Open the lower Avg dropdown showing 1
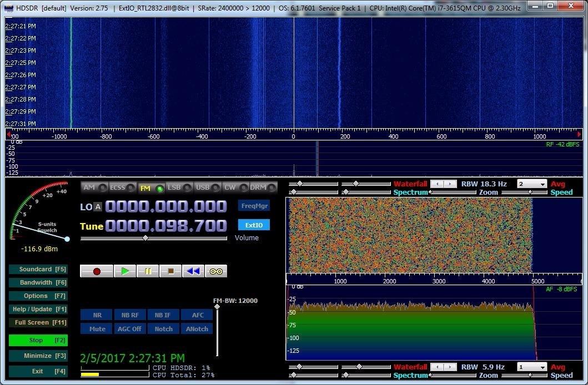 click(531, 367)
